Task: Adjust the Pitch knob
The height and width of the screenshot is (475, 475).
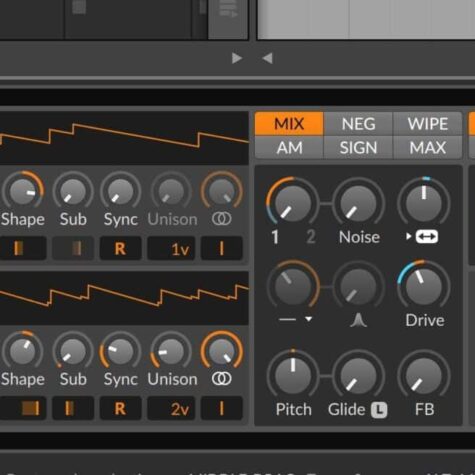Action: point(293,375)
